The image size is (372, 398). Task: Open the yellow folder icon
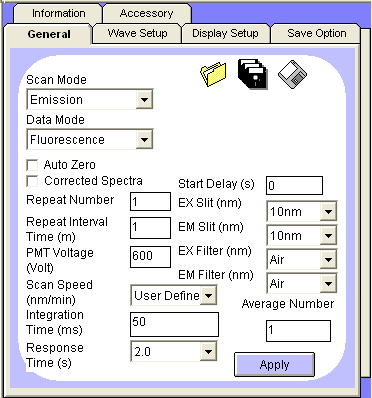213,74
